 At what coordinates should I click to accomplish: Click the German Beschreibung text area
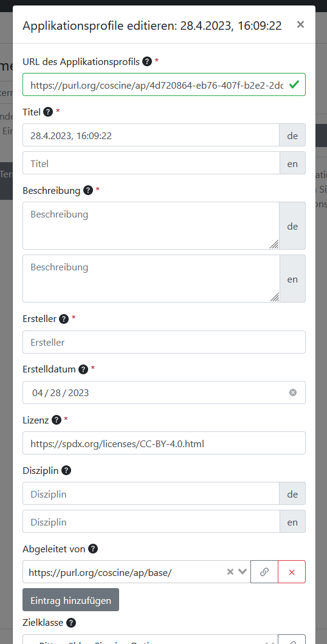pyautogui.click(x=151, y=225)
